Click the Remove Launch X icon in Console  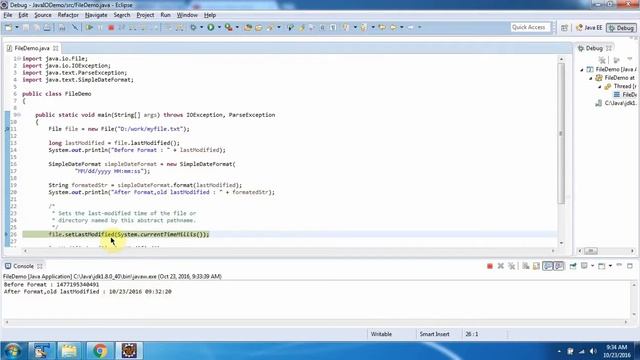500,266
